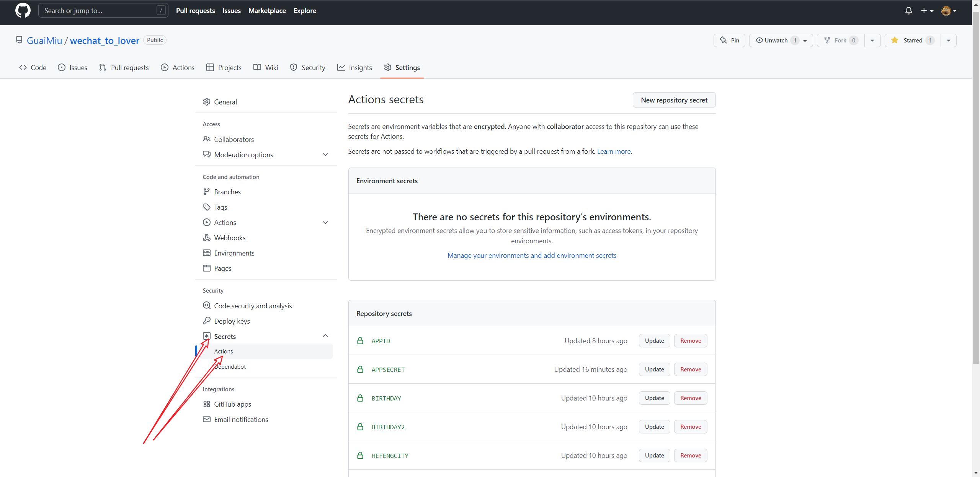The width and height of the screenshot is (980, 477).
Task: Expand the Actions sidebar chevron
Action: pos(325,222)
